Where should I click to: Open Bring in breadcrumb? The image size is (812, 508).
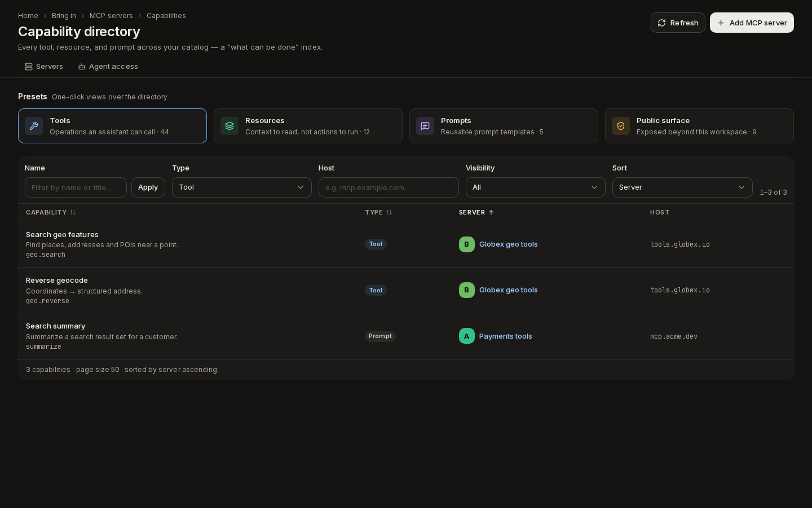(64, 16)
